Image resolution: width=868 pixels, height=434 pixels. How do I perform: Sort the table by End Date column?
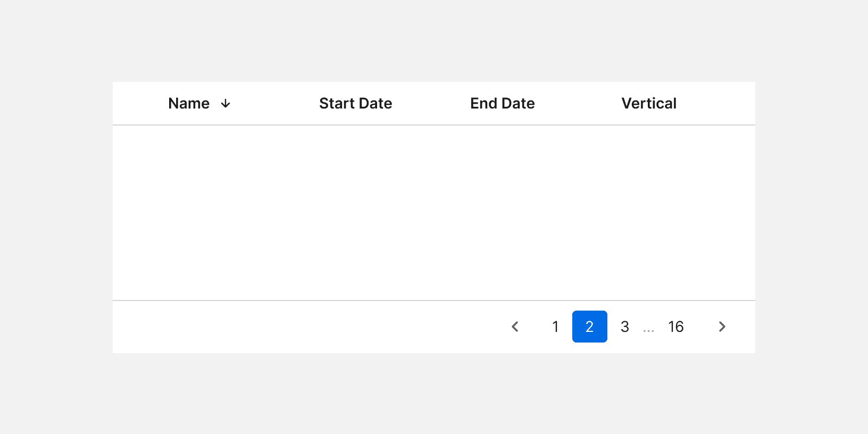tap(502, 104)
